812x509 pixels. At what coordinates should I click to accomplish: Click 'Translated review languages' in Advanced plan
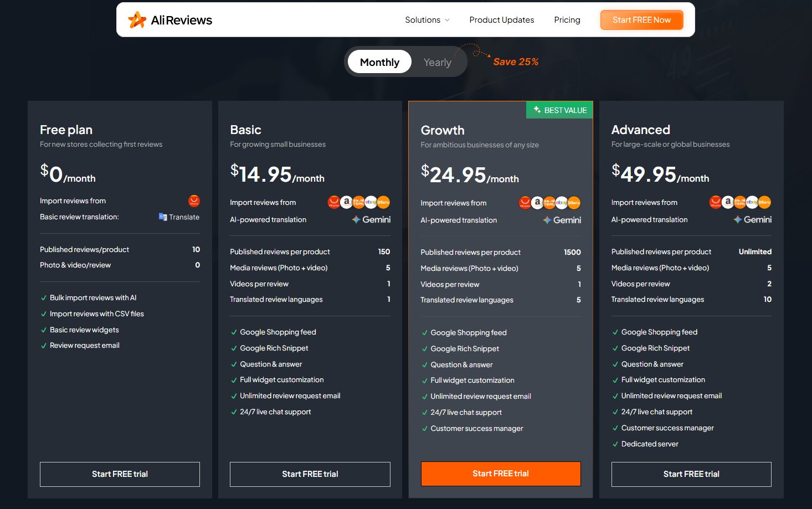[x=657, y=299]
